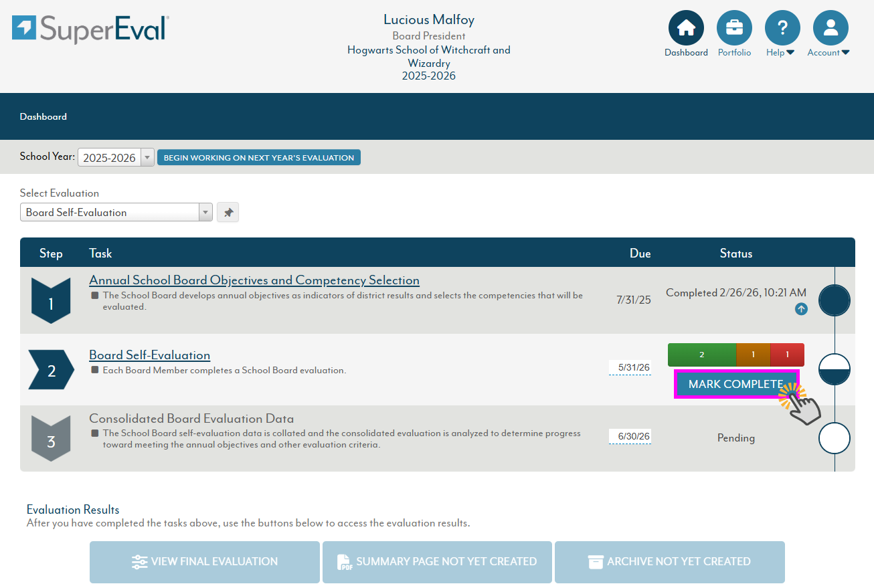Click the pin icon beside evaluation selector

coord(228,213)
